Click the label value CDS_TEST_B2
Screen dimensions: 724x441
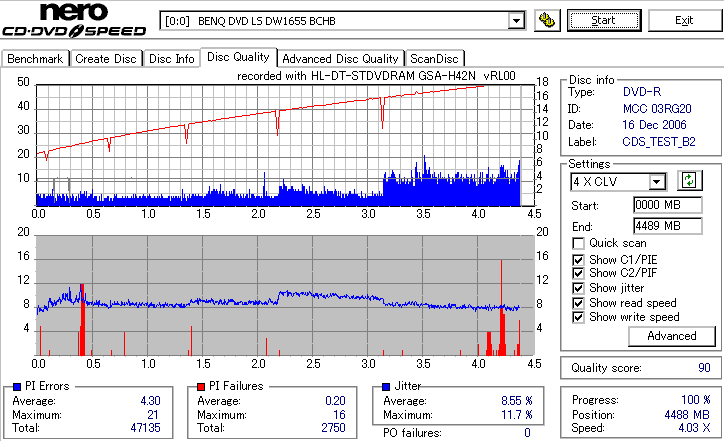point(659,142)
